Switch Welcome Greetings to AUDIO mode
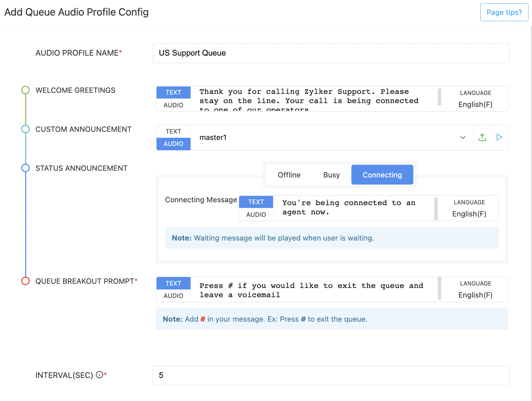Image resolution: width=532 pixels, height=401 pixels. point(174,105)
